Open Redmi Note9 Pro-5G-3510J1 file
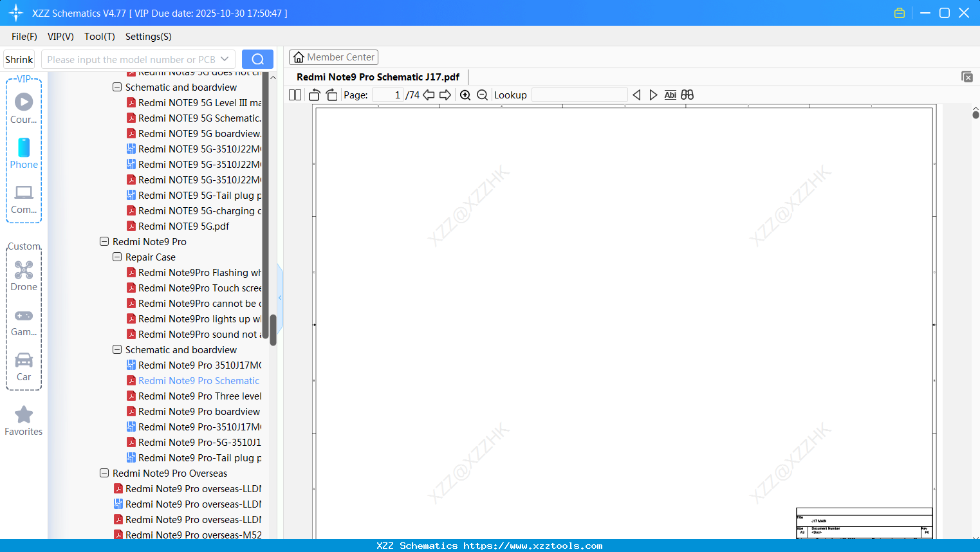980x552 pixels. pos(194,443)
